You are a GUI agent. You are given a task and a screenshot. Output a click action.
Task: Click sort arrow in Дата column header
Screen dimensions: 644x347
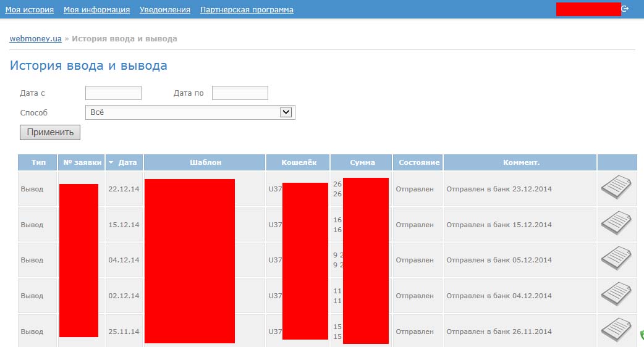click(111, 163)
